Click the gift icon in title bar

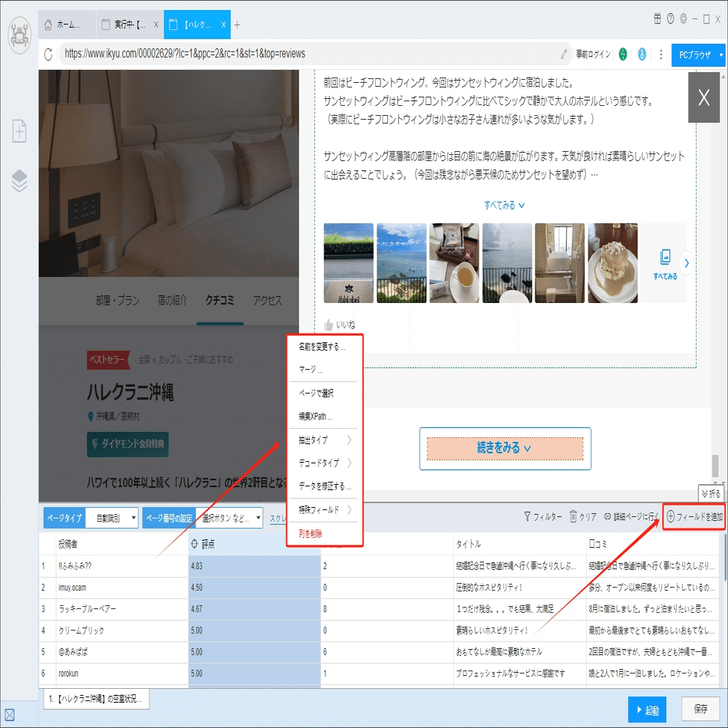click(657, 18)
